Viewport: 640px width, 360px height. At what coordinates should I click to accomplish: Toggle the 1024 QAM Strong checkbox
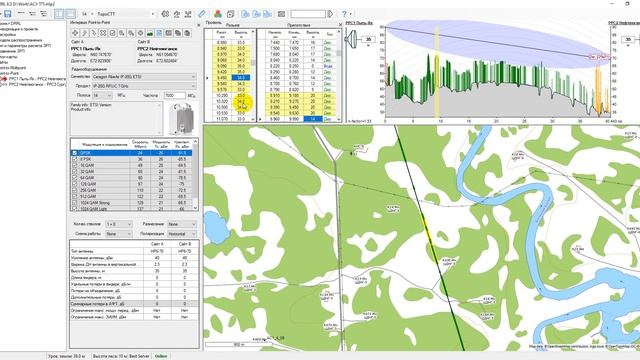[75, 202]
